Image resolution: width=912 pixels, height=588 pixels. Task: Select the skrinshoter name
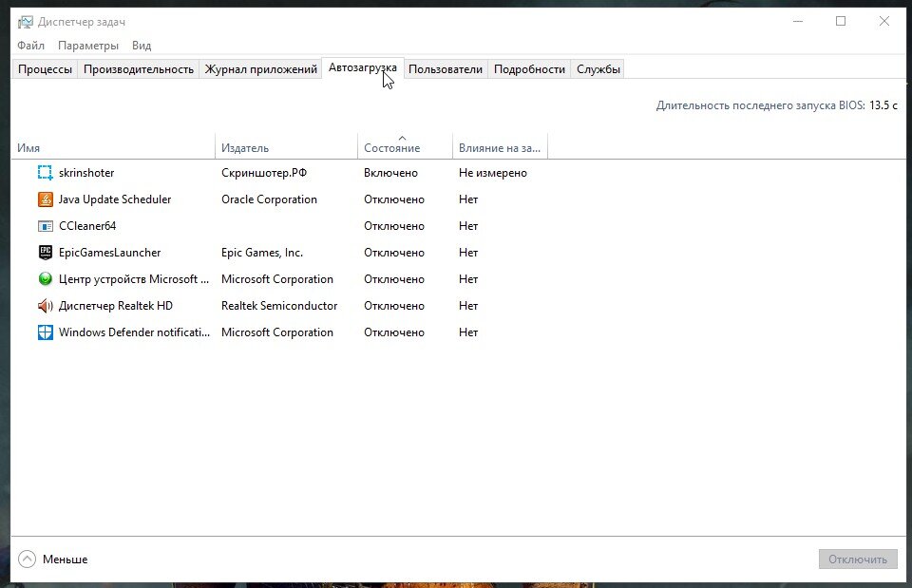point(86,173)
